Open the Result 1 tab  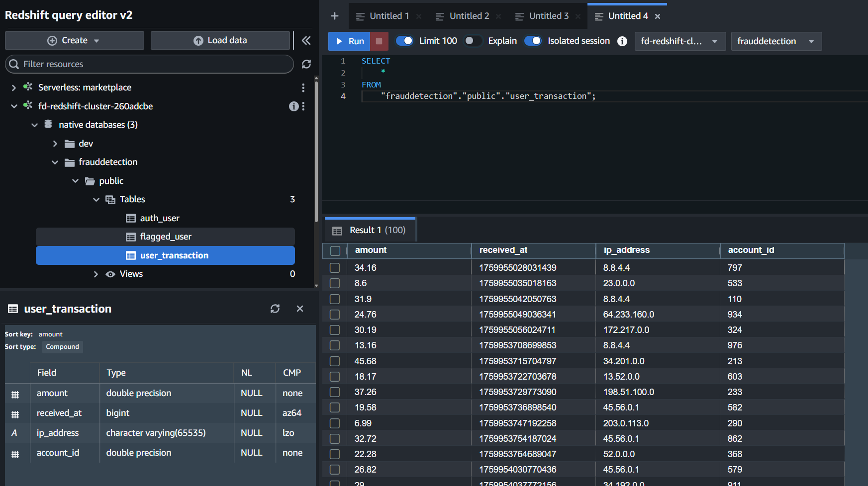(370, 230)
